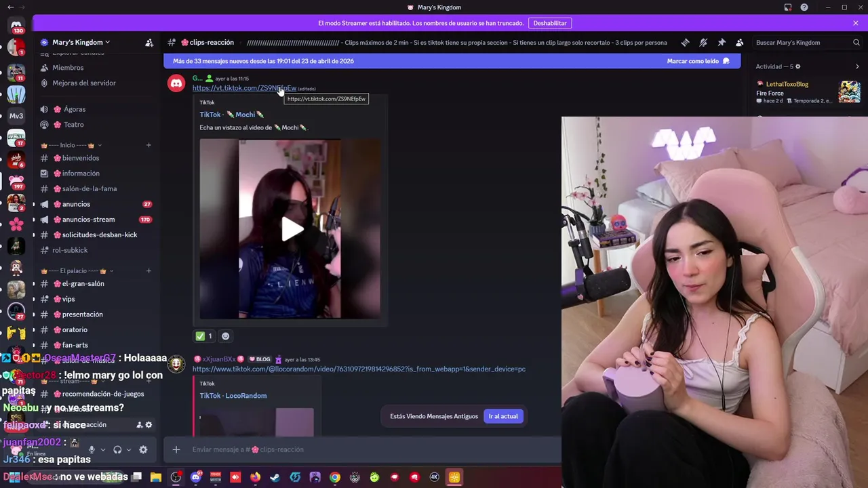
Task: Select the pink flower server icon
Action: coord(16,224)
